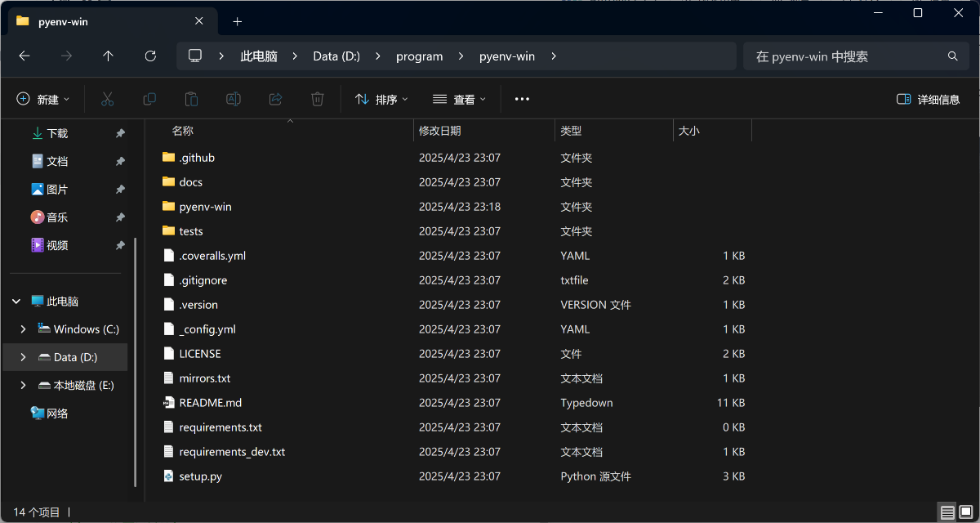
Task: Toggle the details pane (详细信息)
Action: click(x=929, y=99)
